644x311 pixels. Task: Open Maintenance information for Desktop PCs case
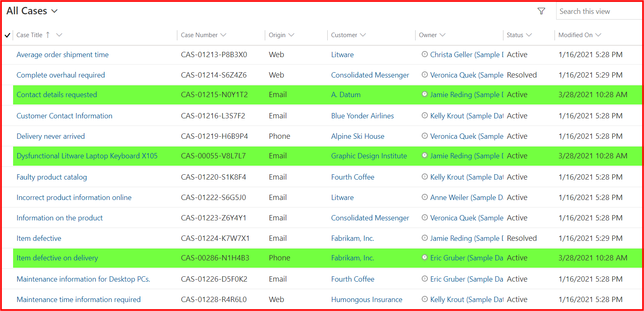[x=83, y=279]
